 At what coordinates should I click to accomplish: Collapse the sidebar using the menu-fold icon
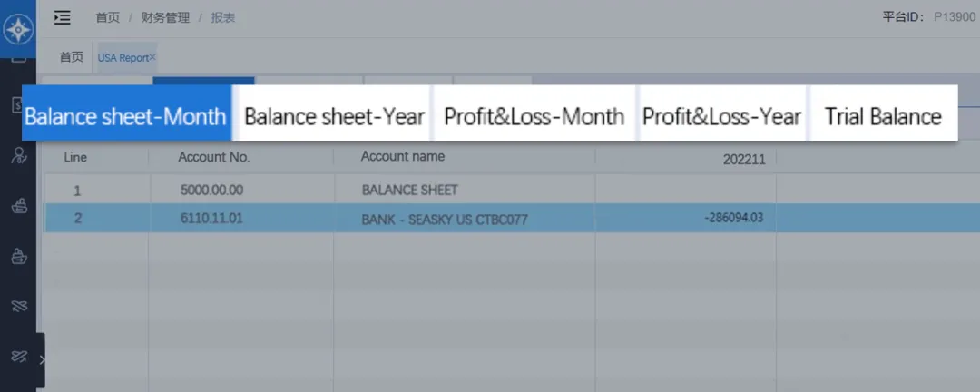[62, 17]
